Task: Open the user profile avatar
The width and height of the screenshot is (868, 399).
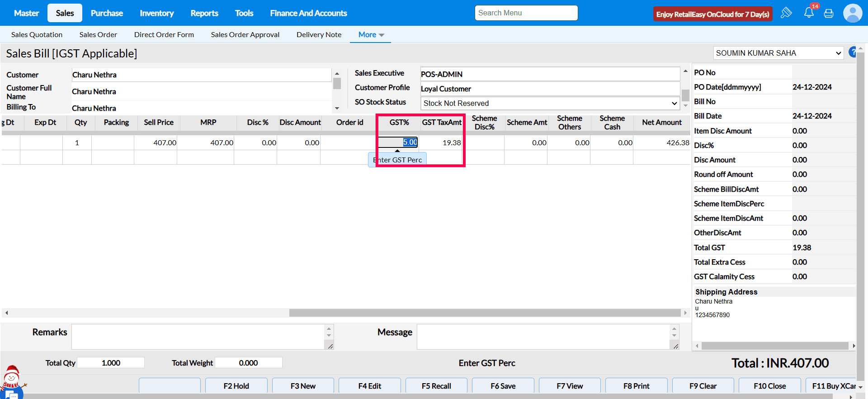Action: pyautogui.click(x=853, y=13)
